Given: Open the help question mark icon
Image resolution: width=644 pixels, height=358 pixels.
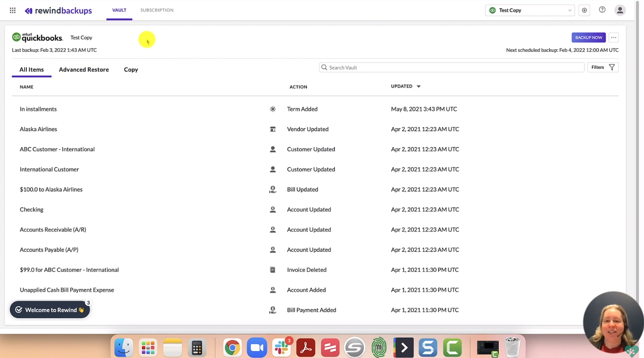Looking at the screenshot, I should [602, 10].
